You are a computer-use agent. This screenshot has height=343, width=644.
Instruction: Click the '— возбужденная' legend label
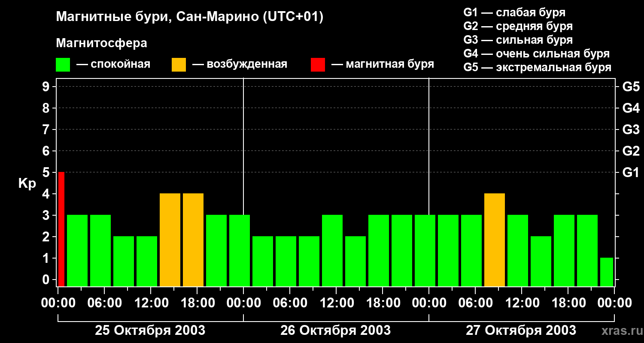point(240,64)
